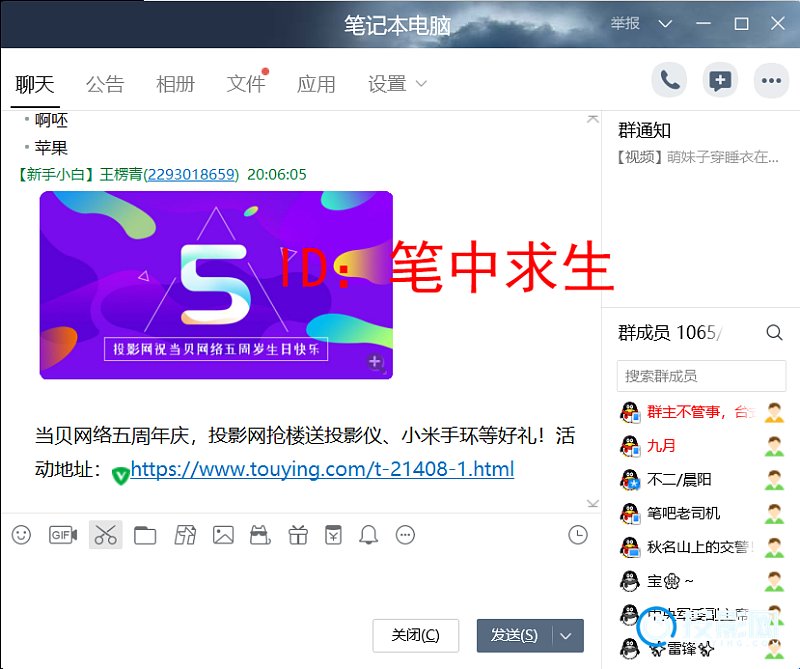Screen dimensions: 800x669
Task: Click the 关闭(C) button
Action: tap(415, 635)
